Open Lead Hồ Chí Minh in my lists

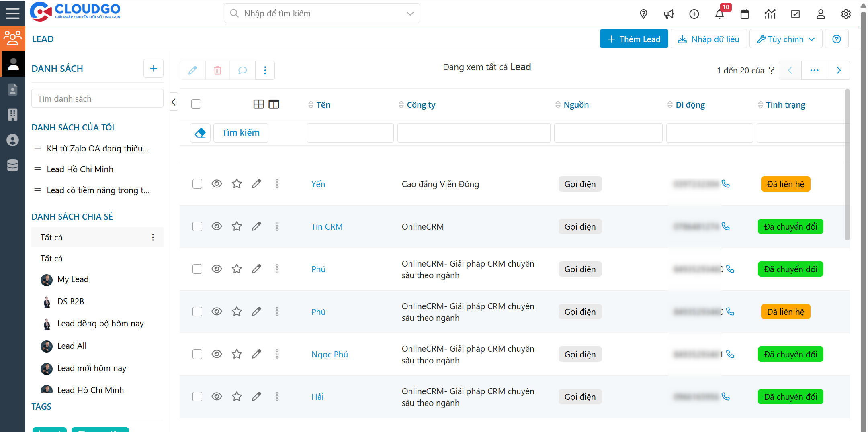[80, 169]
